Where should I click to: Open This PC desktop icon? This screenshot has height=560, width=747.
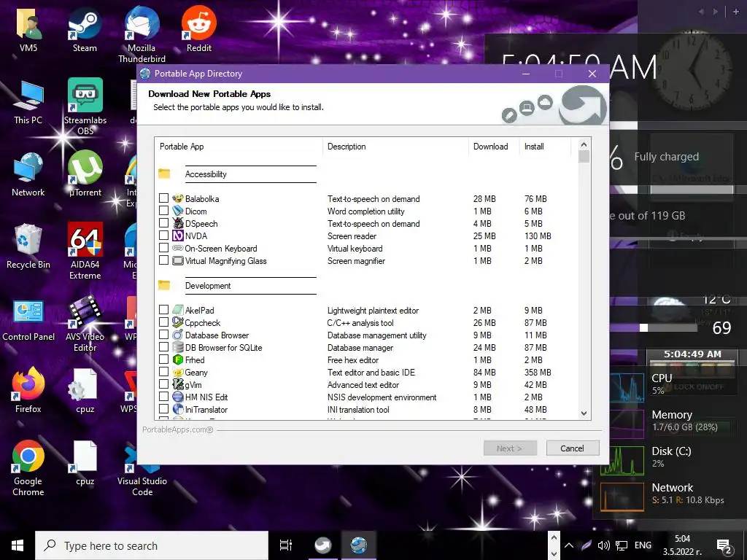click(28, 102)
